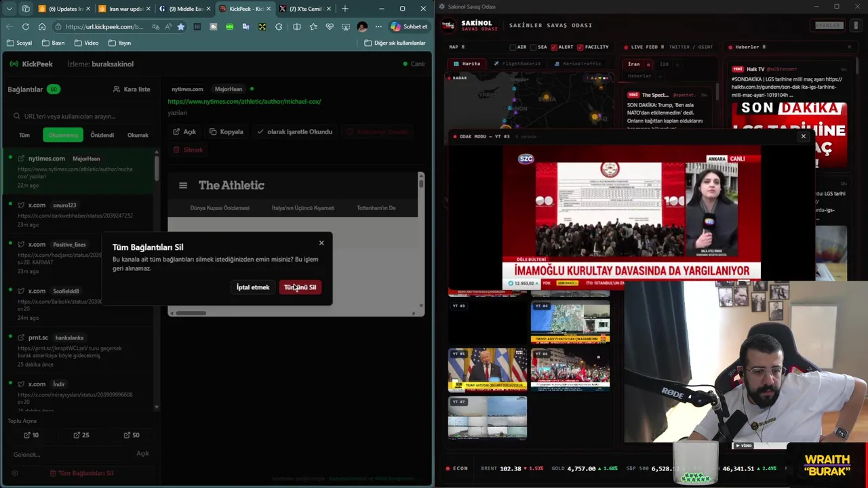Open the Trump press conference video thumbnail
The height and width of the screenshot is (488, 868).
click(x=487, y=369)
